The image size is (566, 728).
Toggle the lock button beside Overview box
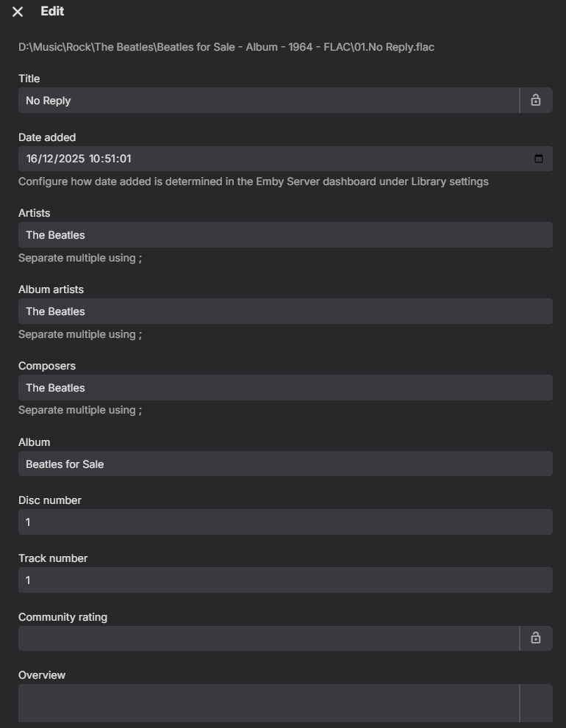click(x=536, y=704)
